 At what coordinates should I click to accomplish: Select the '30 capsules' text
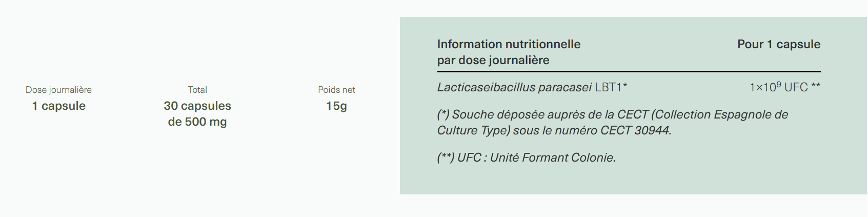coord(197,106)
